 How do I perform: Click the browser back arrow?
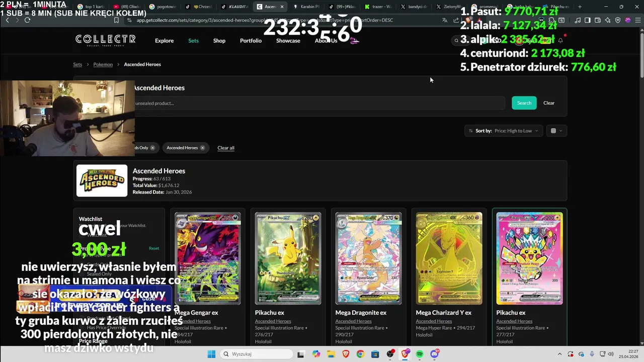click(x=7, y=20)
